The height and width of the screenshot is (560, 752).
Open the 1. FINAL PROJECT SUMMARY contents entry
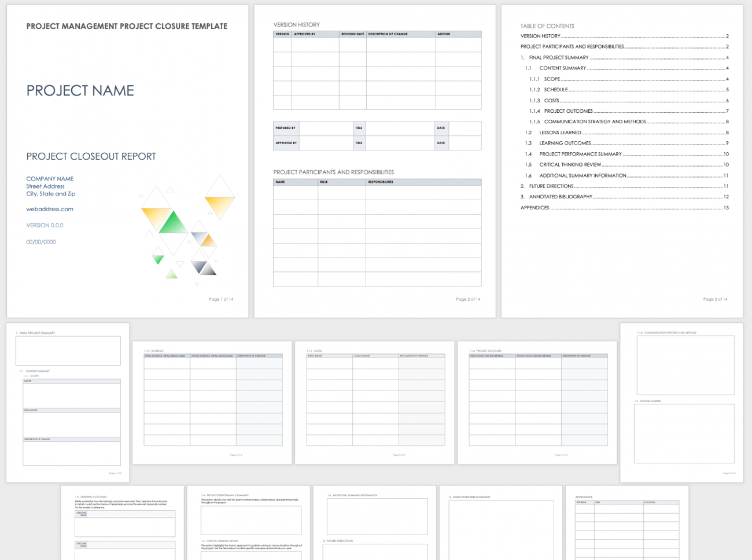pos(625,57)
